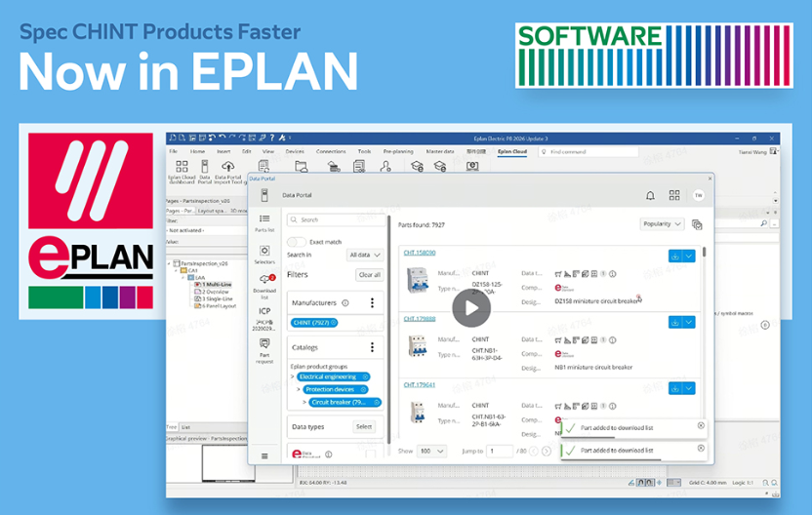Screen dimensions: 812x515
Task: Open part link CHT.158090
Action: point(420,253)
